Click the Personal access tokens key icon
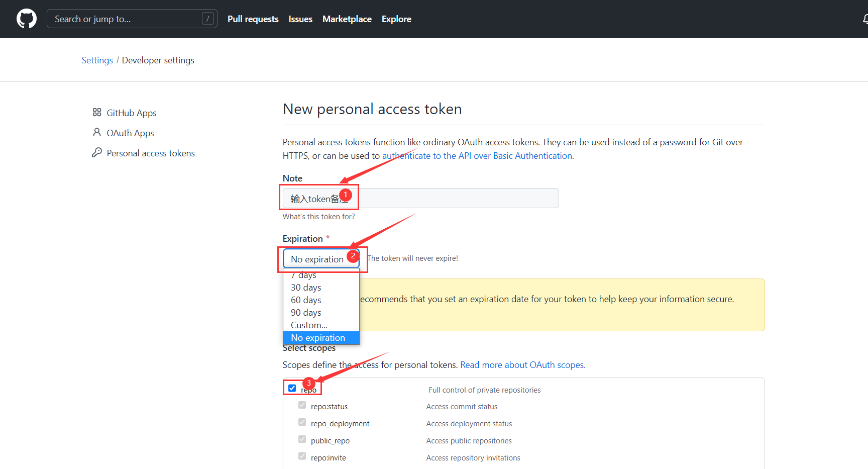The width and height of the screenshot is (868, 469). pyautogui.click(x=97, y=153)
